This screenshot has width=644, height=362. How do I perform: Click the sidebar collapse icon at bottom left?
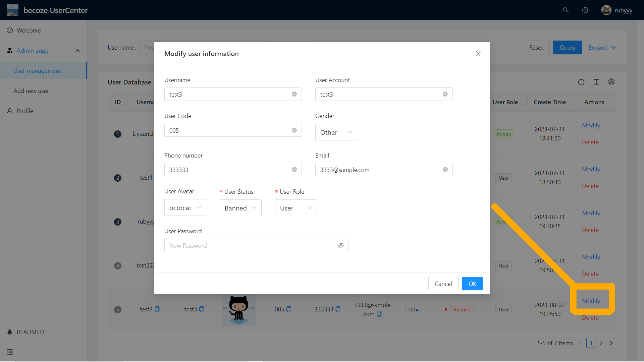tap(10, 352)
